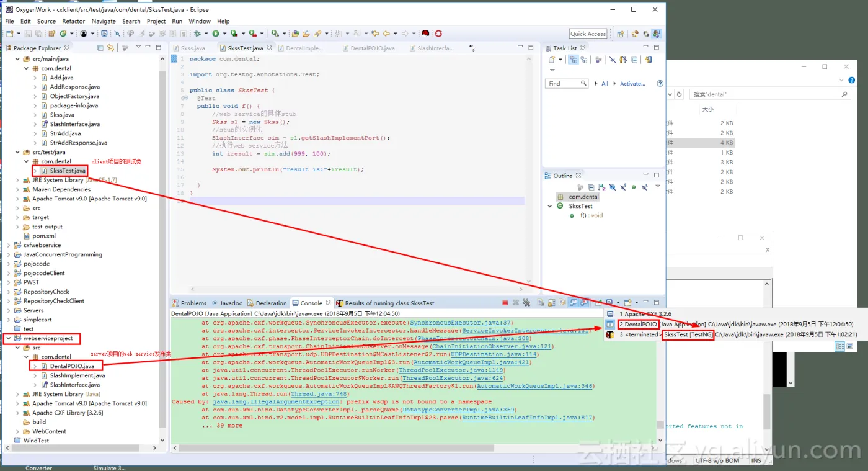The height and width of the screenshot is (471, 868).
Task: Toggle Hide Local Types in Outline
Action: coord(645,187)
